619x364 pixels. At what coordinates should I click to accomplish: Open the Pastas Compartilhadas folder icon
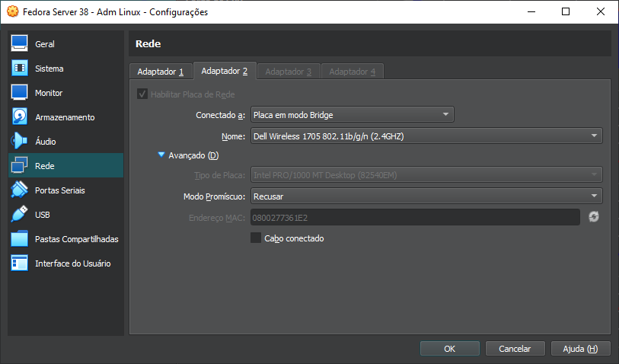pyautogui.click(x=19, y=239)
